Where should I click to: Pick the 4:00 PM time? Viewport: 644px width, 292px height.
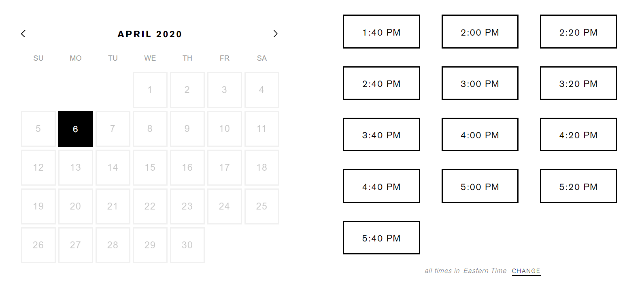pyautogui.click(x=480, y=135)
